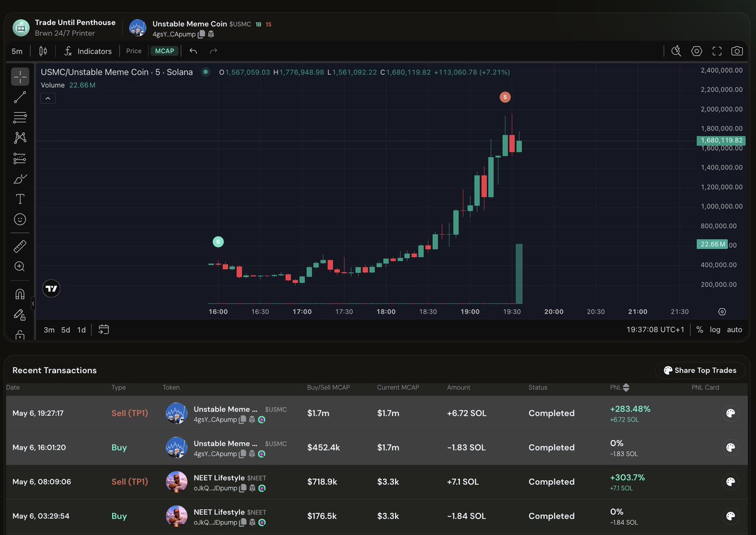Click the +283.48% PNL value

tap(630, 409)
